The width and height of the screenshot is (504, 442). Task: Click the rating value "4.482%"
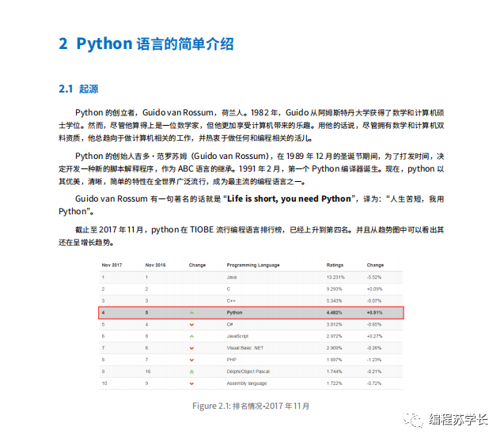coord(334,312)
